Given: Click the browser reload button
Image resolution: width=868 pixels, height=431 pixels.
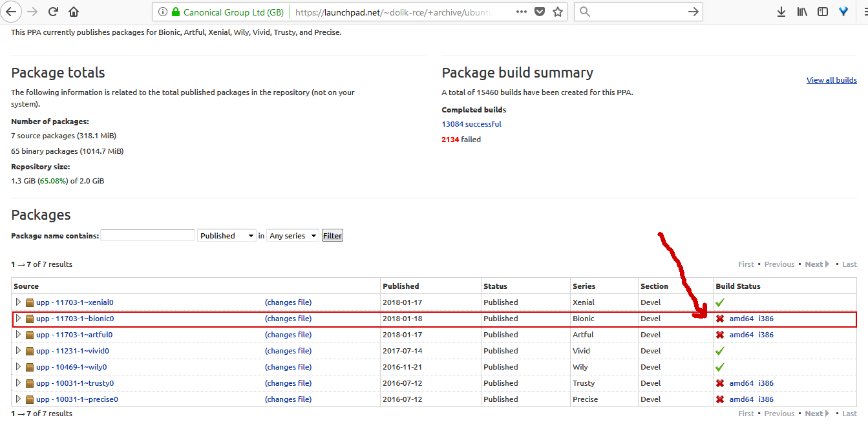Looking at the screenshot, I should pyautogui.click(x=53, y=12).
